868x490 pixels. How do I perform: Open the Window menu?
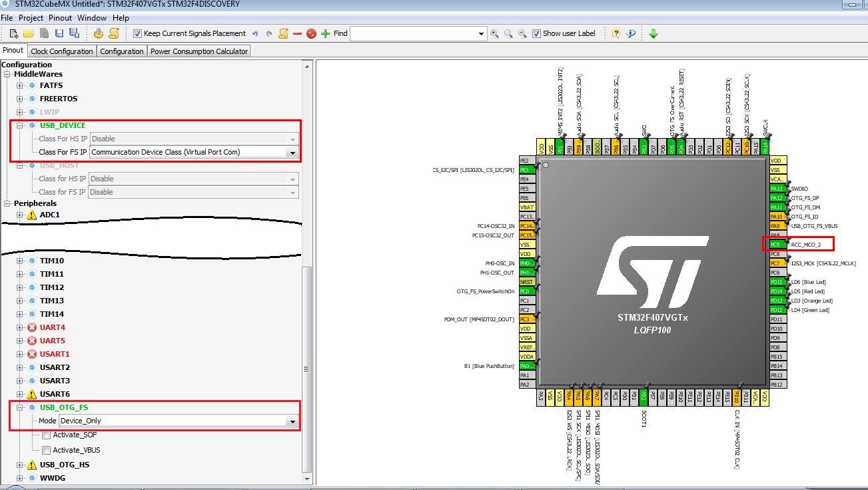(92, 17)
